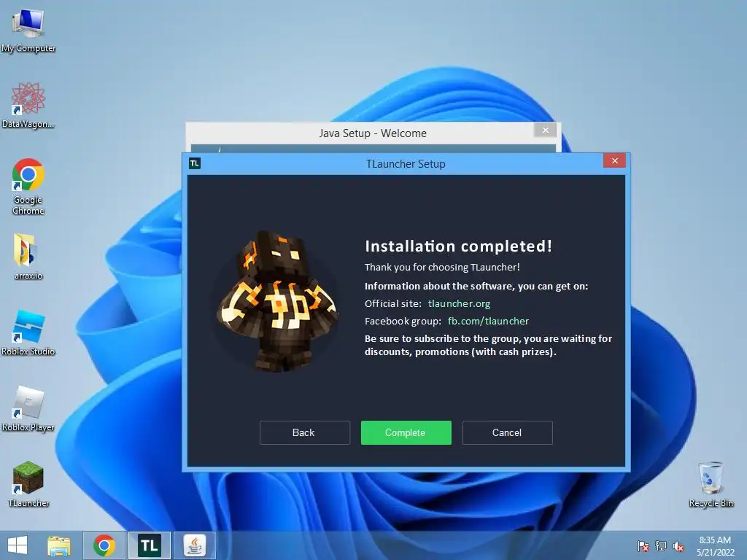The width and height of the screenshot is (747, 560).
Task: Select the DataWagon desktop shortcut
Action: [x=28, y=106]
